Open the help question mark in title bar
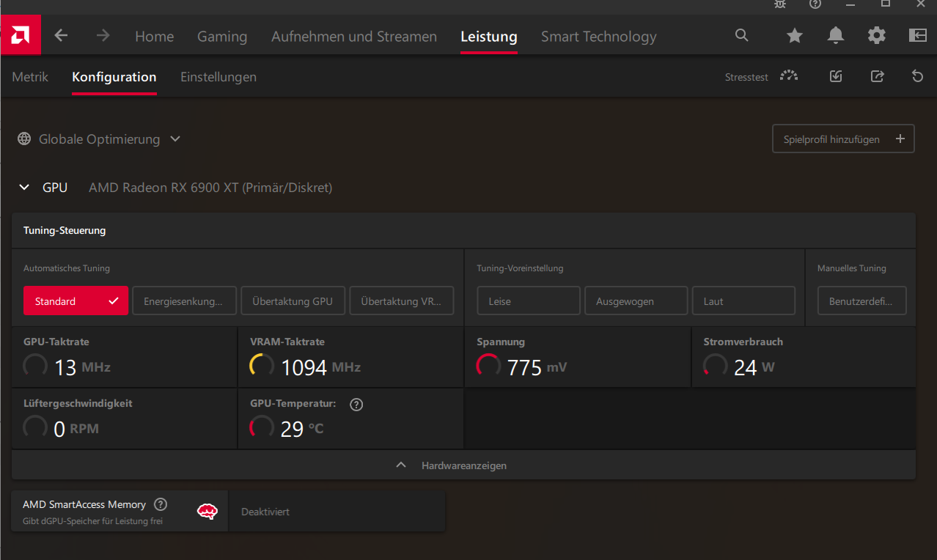The image size is (937, 560). [x=815, y=4]
